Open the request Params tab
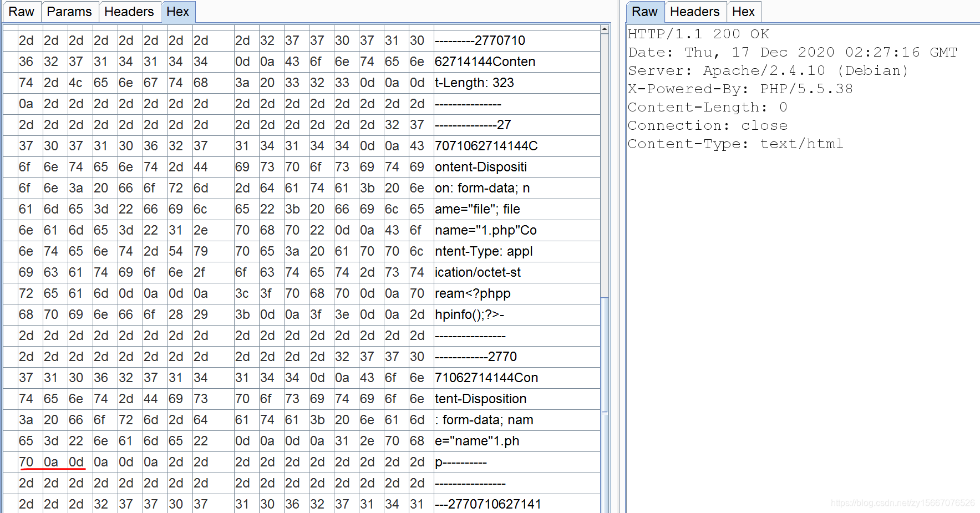 click(69, 12)
